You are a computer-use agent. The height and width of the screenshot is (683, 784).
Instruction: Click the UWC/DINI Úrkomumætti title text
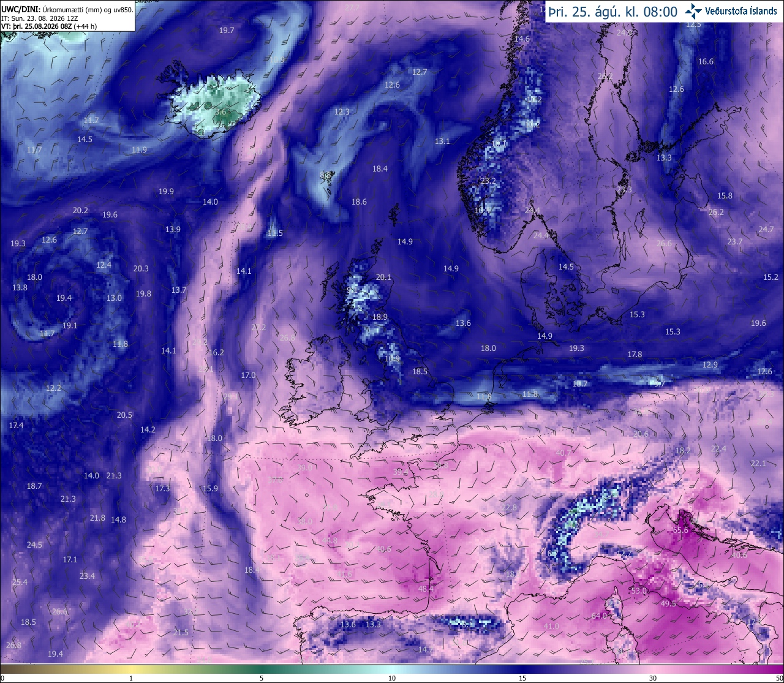[67, 10]
